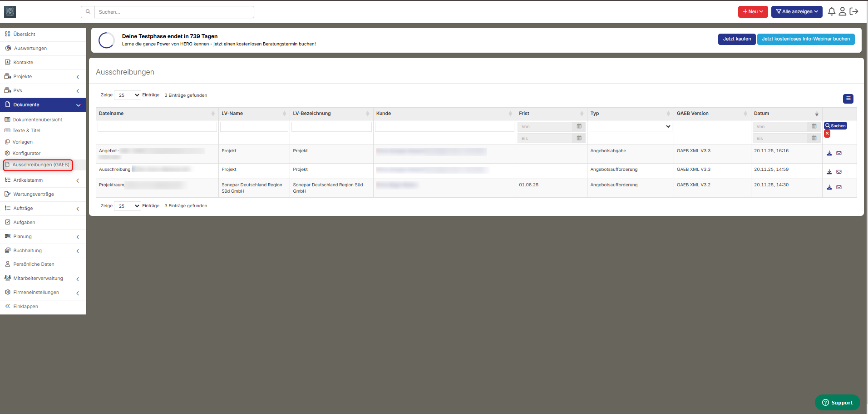
Task: Toggle sort order on Datum column
Action: tap(786, 114)
